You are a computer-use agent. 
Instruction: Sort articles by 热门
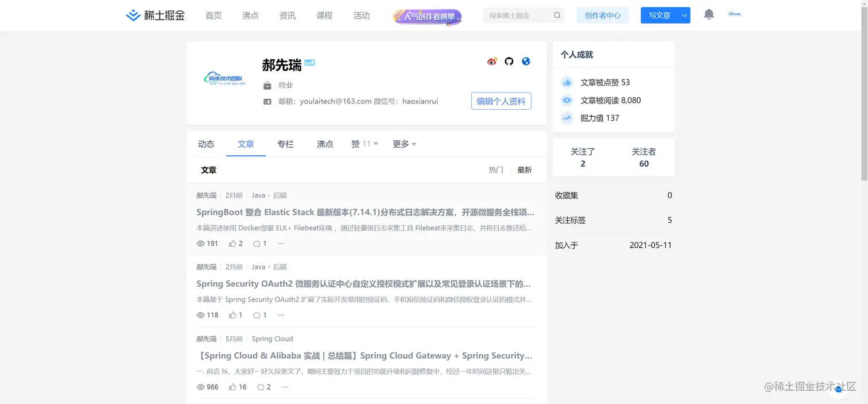[x=496, y=170]
